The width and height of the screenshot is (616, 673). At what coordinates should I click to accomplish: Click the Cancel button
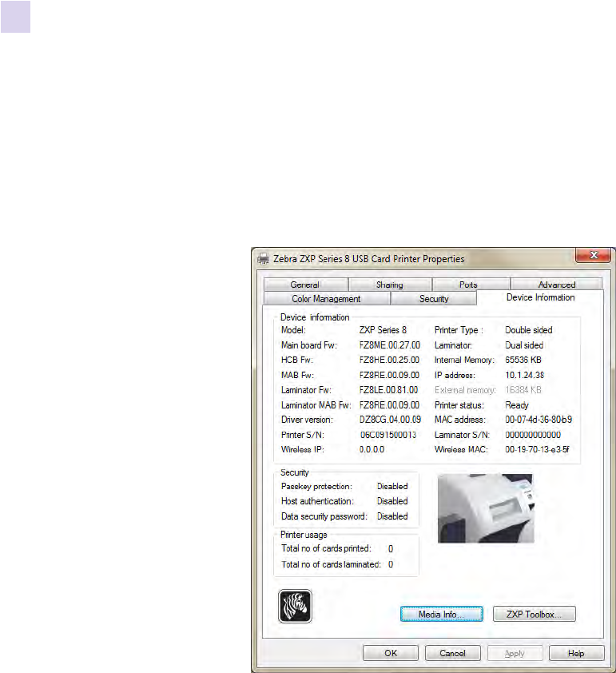[452, 653]
